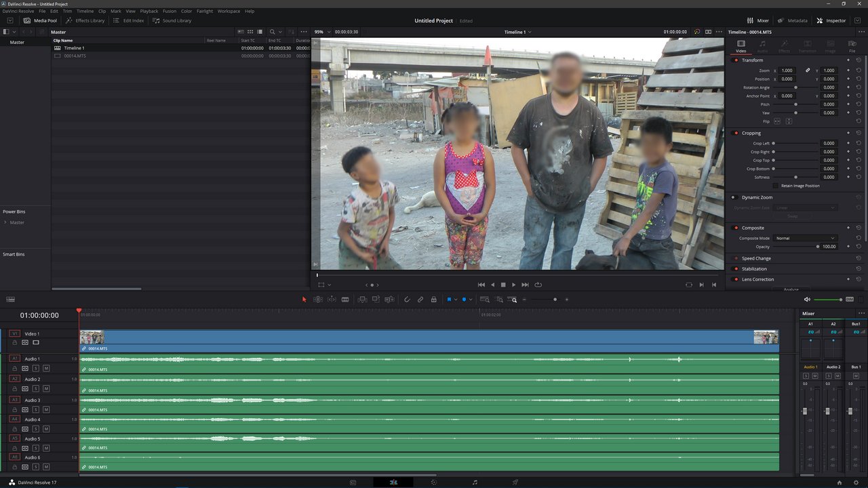Click the blue Flag icon
Viewport: 868px width, 488px height.
(x=449, y=299)
